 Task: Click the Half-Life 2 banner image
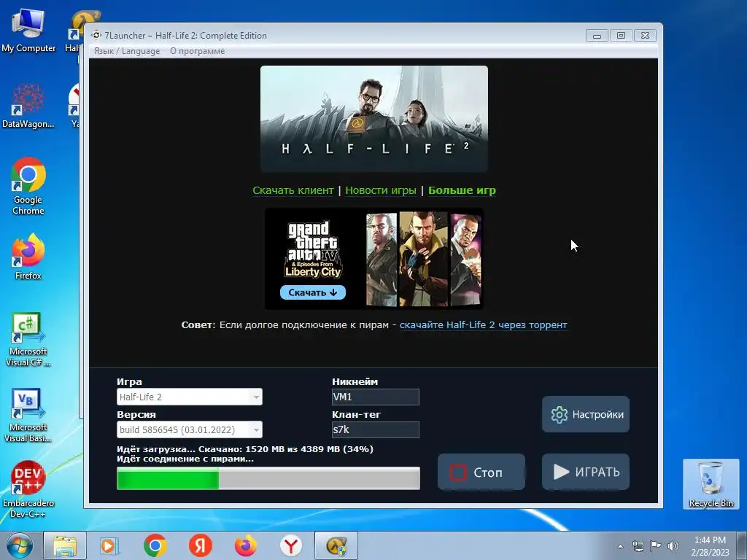click(374, 119)
